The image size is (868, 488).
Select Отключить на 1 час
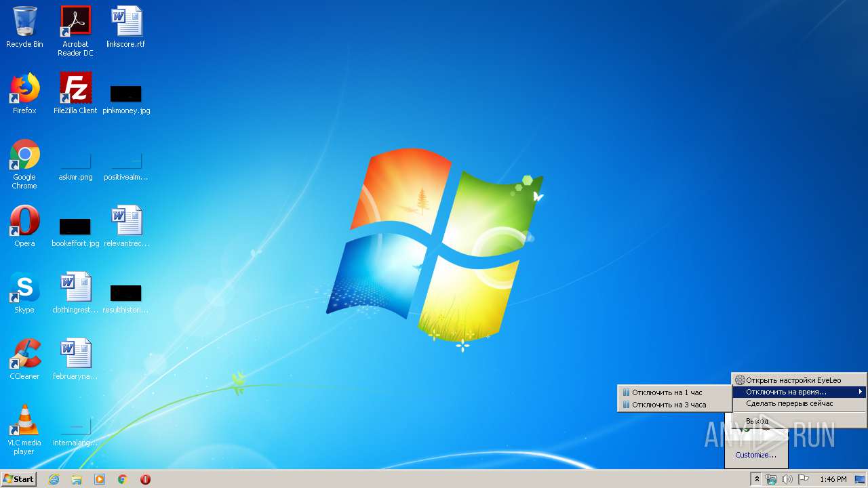[x=674, y=392]
